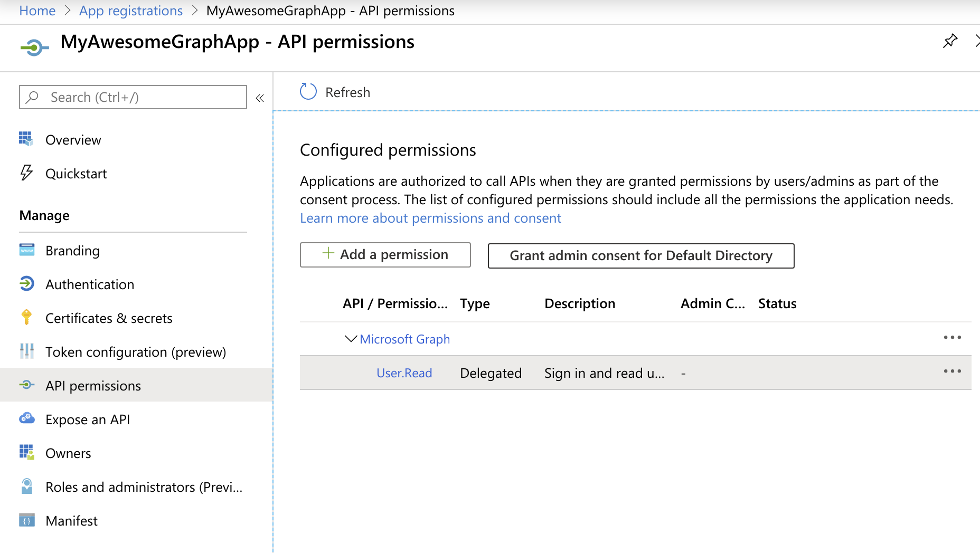Viewport: 980px width, 553px height.
Task: Open Token configuration (preview)
Action: tap(136, 351)
